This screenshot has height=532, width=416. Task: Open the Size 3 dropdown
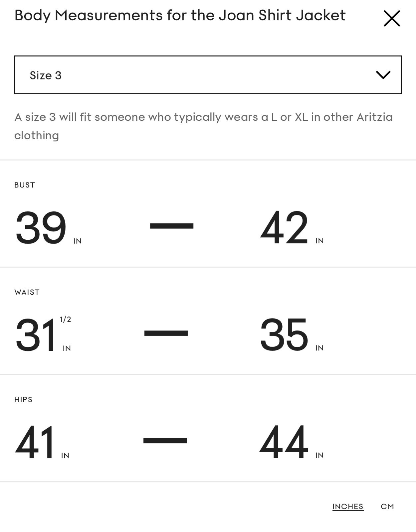click(208, 75)
